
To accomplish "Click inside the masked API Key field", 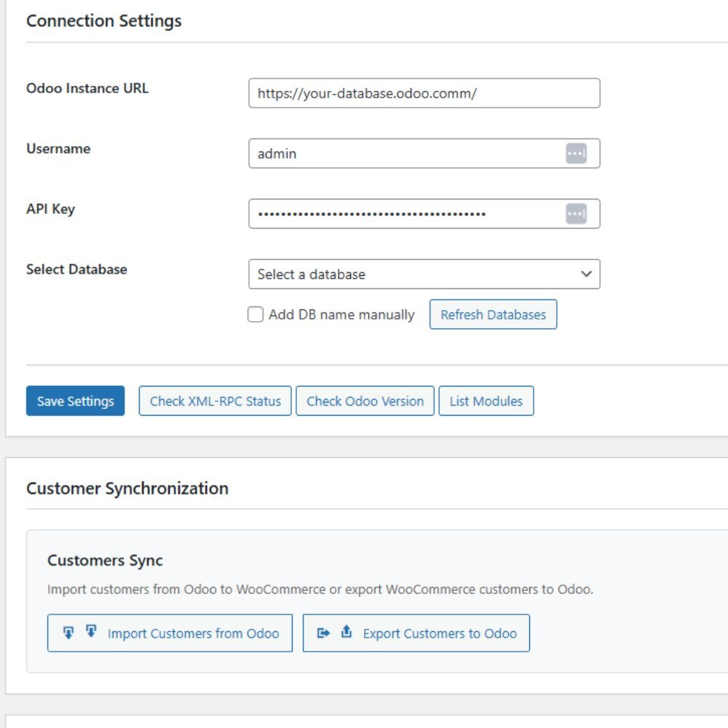I will 404,214.
